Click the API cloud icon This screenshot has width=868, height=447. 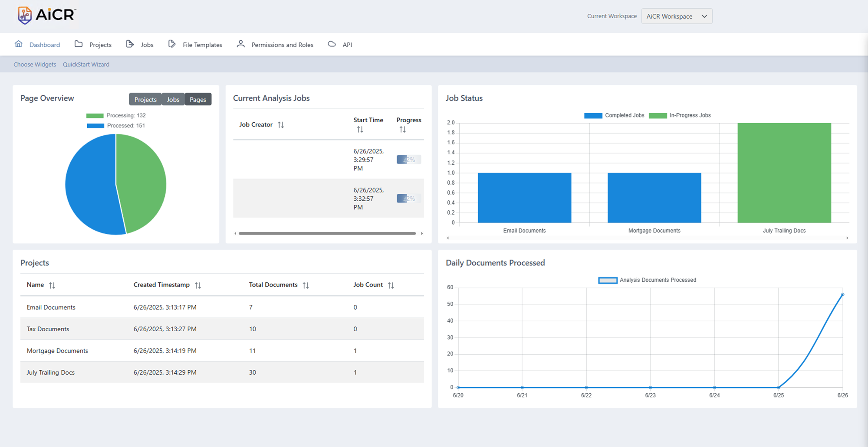tap(332, 44)
